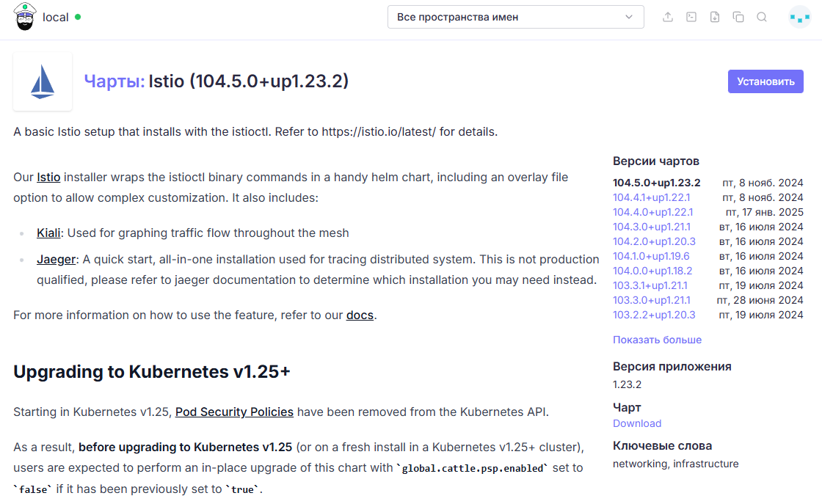Open the Чарты breadcrumb link
The width and height of the screenshot is (822, 504).
(114, 81)
